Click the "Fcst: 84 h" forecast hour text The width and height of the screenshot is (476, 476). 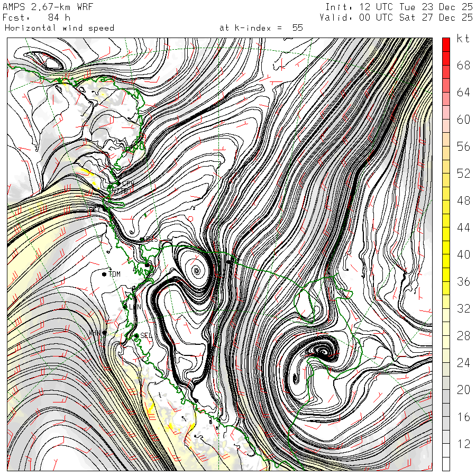click(x=36, y=17)
